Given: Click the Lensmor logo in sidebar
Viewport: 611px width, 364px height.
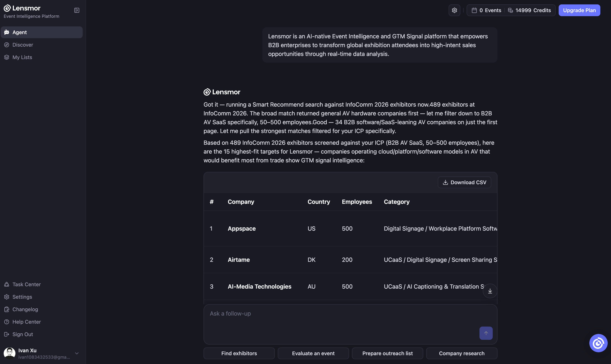Looking at the screenshot, I should [x=22, y=8].
